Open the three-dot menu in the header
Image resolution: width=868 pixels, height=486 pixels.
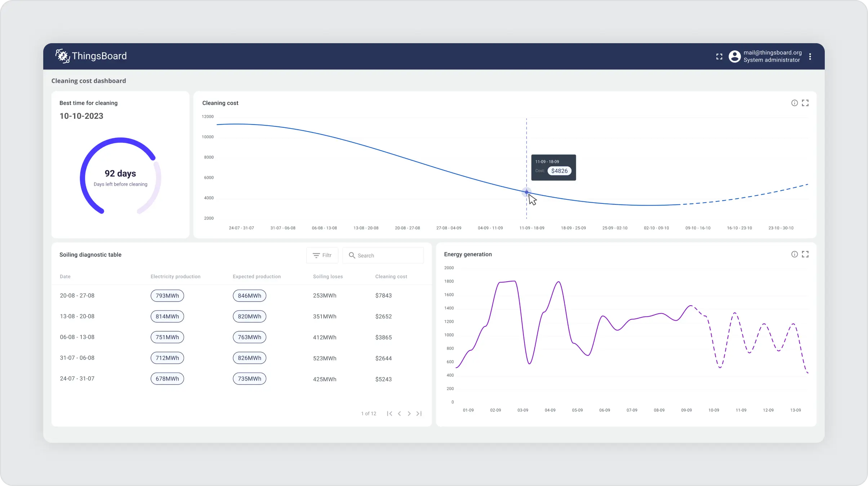click(810, 57)
